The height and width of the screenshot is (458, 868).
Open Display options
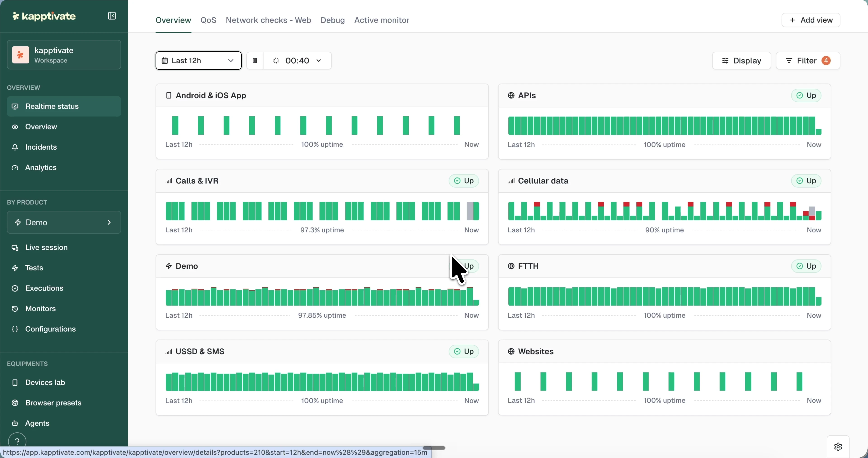741,61
